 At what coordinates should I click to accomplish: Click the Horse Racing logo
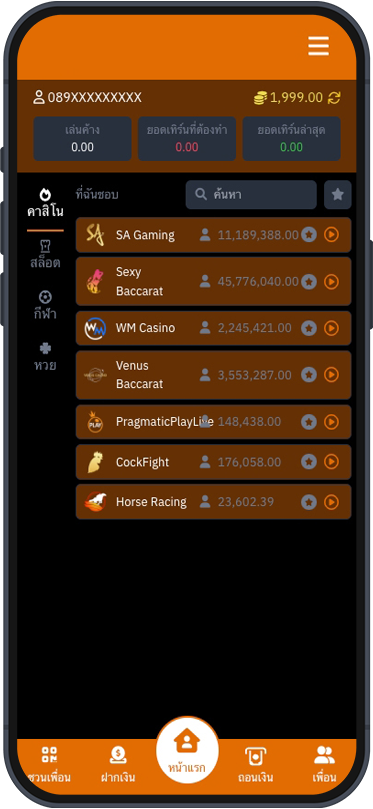pyautogui.click(x=95, y=501)
